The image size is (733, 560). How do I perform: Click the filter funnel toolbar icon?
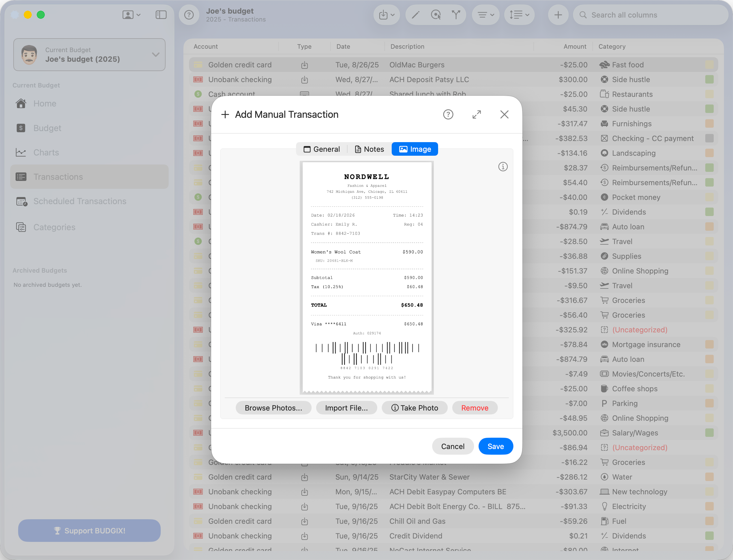456,15
